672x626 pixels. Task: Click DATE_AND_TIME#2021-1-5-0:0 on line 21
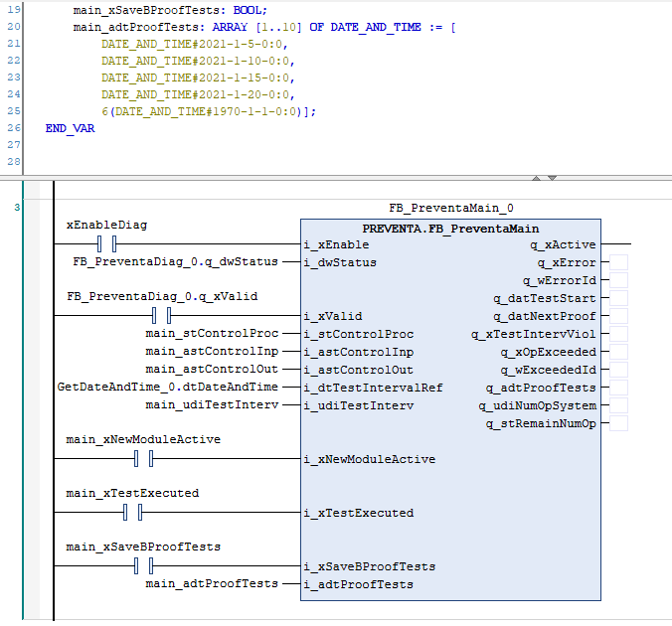pos(194,44)
